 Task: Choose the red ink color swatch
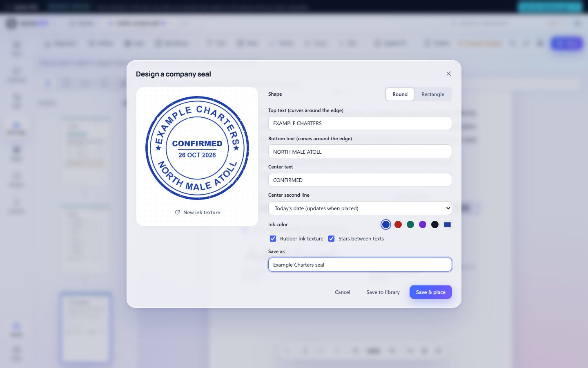coord(398,224)
